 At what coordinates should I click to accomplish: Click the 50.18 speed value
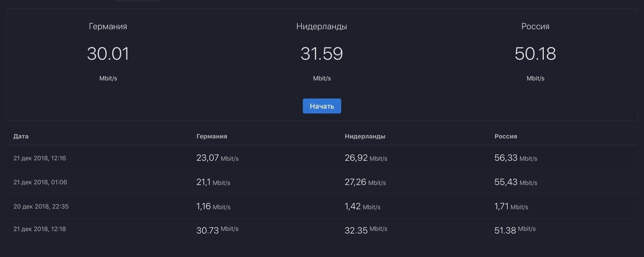[535, 53]
